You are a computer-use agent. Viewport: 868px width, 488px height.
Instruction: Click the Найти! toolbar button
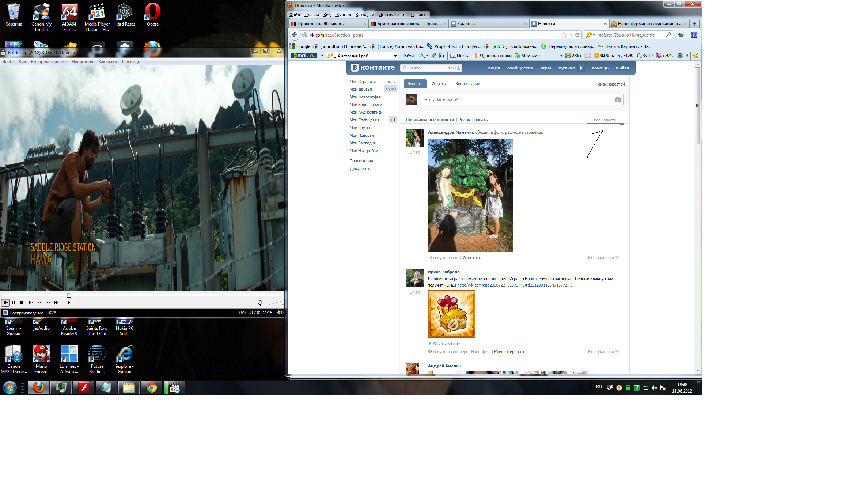point(408,56)
